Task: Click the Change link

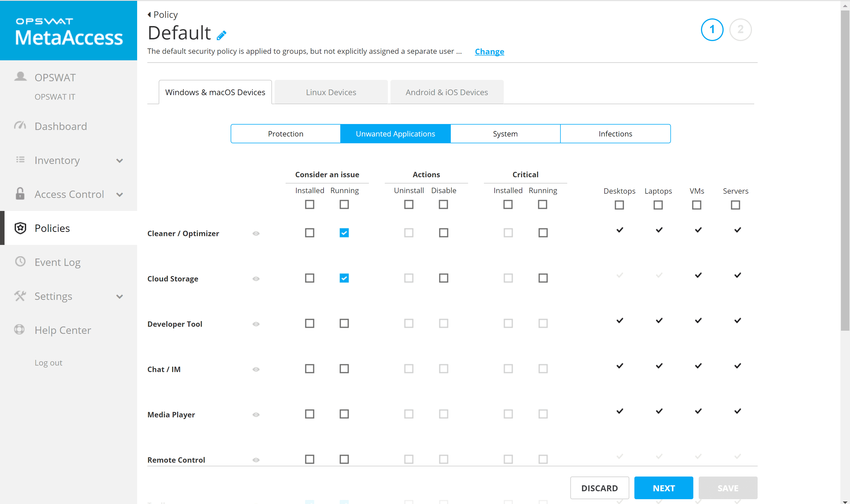Action: [x=489, y=51]
